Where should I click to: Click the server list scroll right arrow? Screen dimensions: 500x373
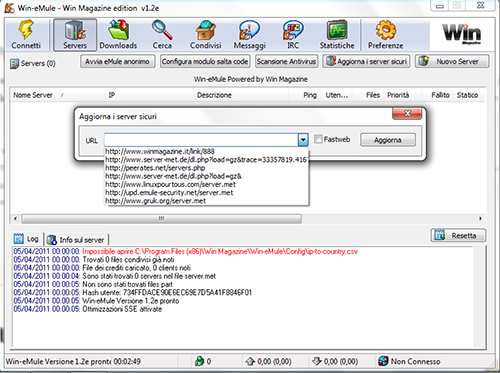pos(480,219)
